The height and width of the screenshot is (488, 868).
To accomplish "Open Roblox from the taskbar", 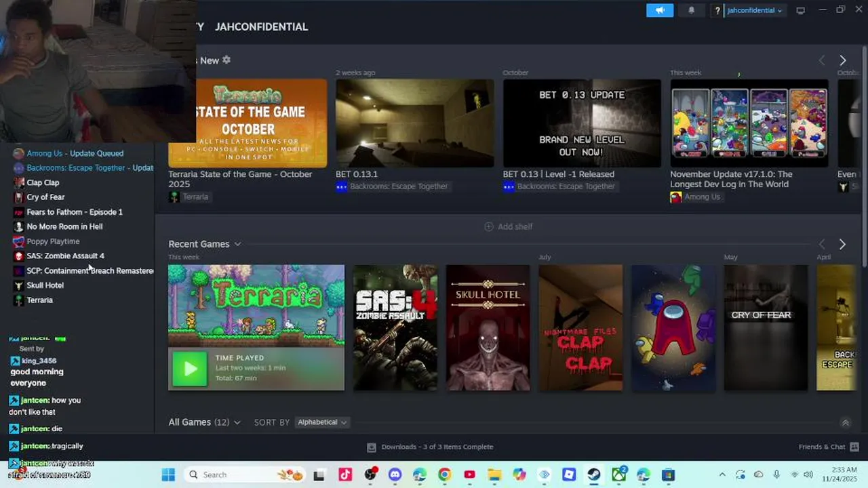I will pyautogui.click(x=569, y=475).
